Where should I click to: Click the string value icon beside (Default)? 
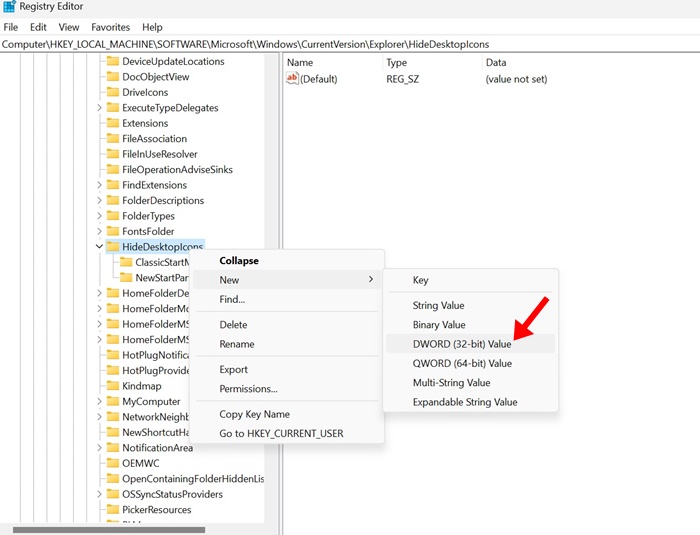(x=292, y=79)
